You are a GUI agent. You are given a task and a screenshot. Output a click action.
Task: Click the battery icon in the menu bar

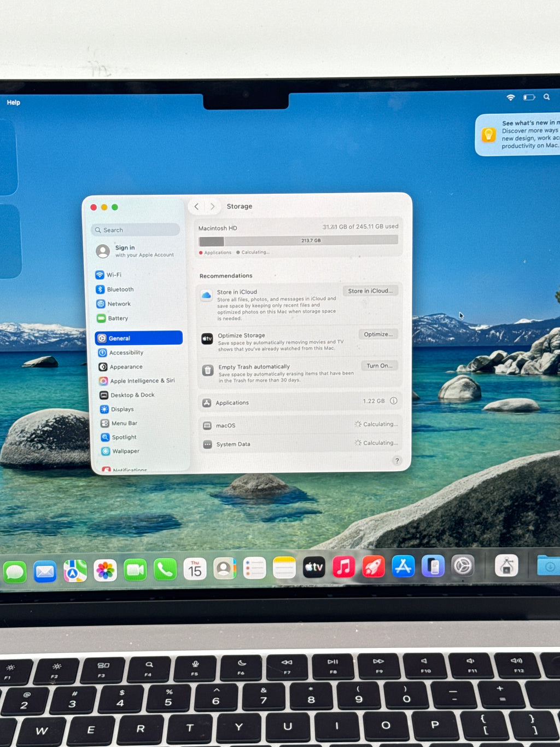(x=529, y=97)
